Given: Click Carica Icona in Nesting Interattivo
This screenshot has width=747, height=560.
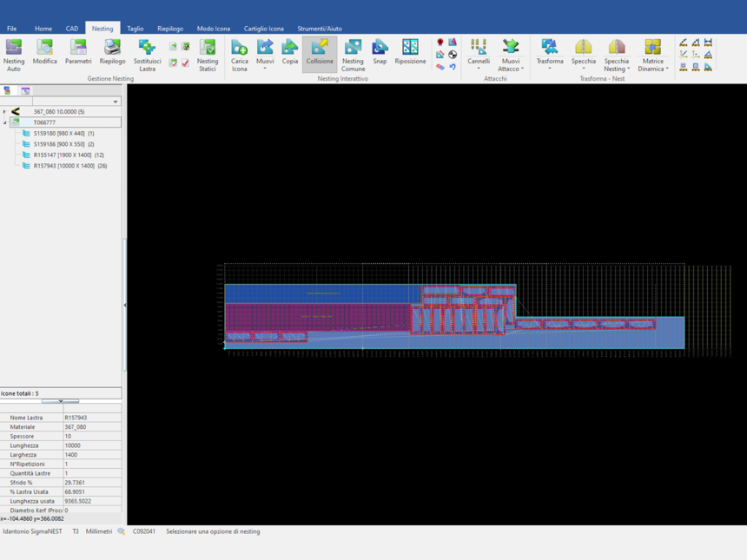Looking at the screenshot, I should click(x=239, y=54).
